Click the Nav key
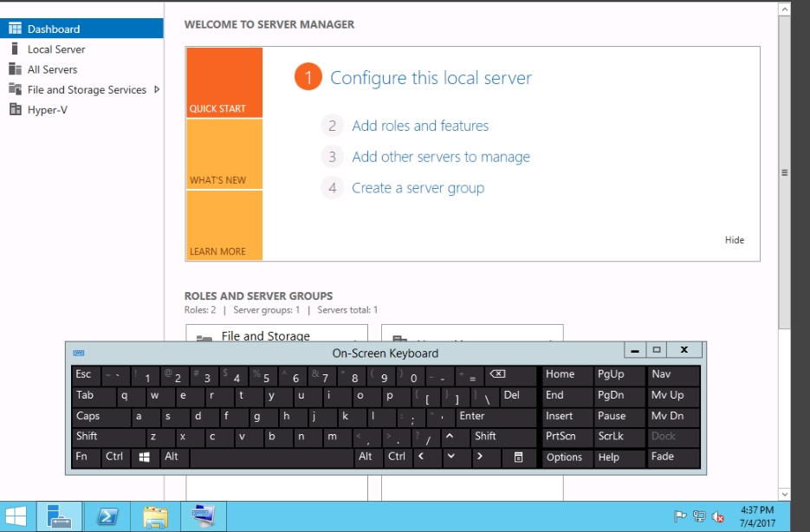This screenshot has height=532, width=810. [x=674, y=375]
